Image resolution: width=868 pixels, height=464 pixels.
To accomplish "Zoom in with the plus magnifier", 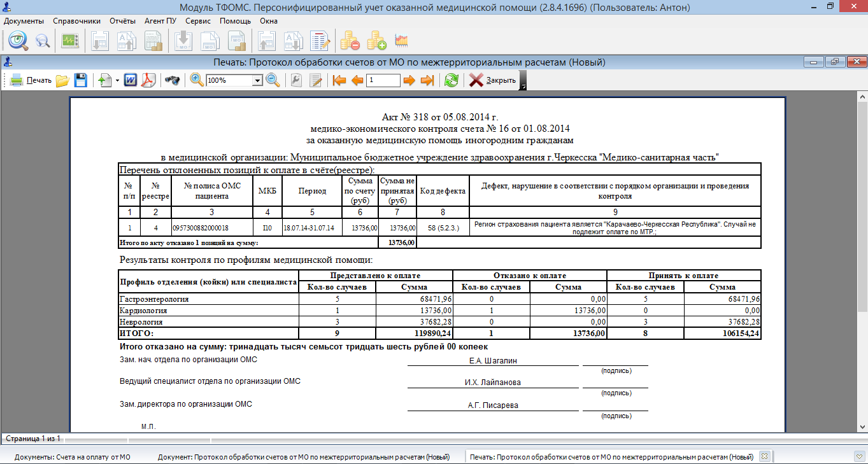I will click(x=197, y=80).
